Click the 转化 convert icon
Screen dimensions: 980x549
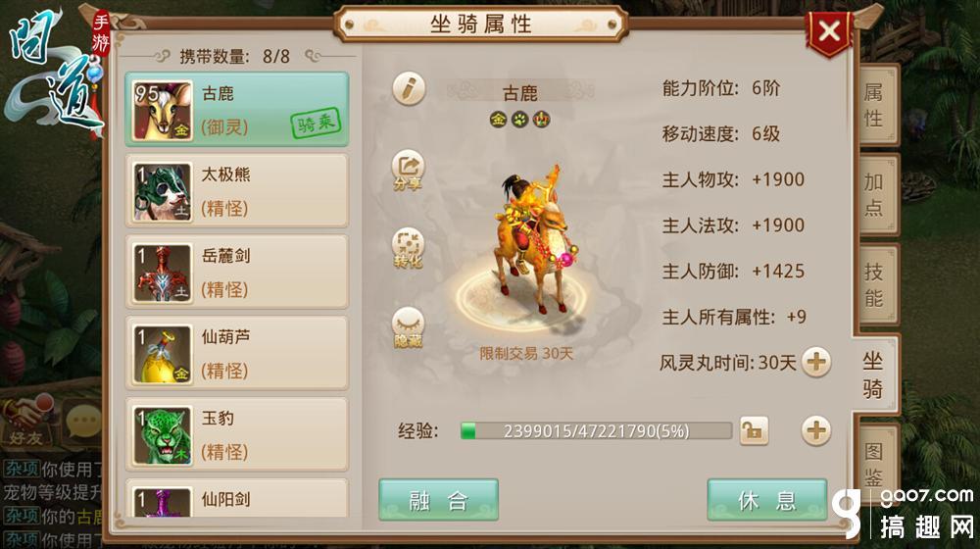(x=408, y=248)
